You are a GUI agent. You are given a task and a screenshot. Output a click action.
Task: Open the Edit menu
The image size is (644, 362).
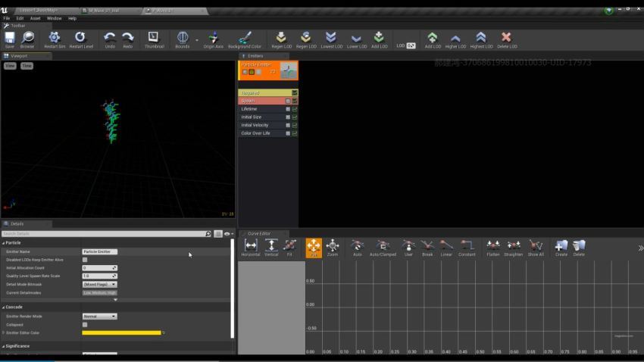pos(20,18)
